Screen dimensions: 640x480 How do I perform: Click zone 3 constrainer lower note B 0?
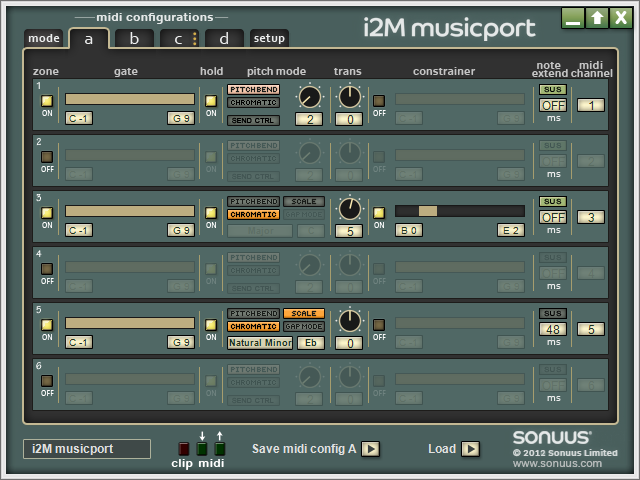tap(409, 230)
